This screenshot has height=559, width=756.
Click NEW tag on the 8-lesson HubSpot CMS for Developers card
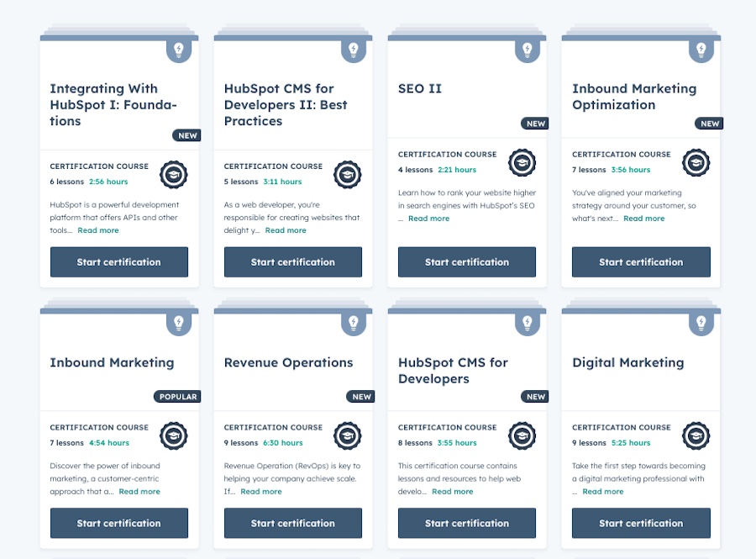pos(535,397)
